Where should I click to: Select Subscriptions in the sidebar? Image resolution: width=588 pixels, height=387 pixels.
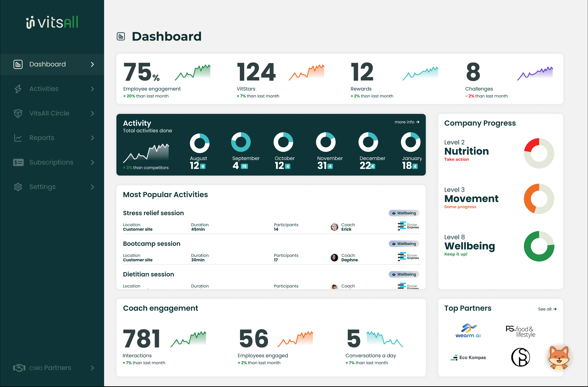(x=51, y=162)
